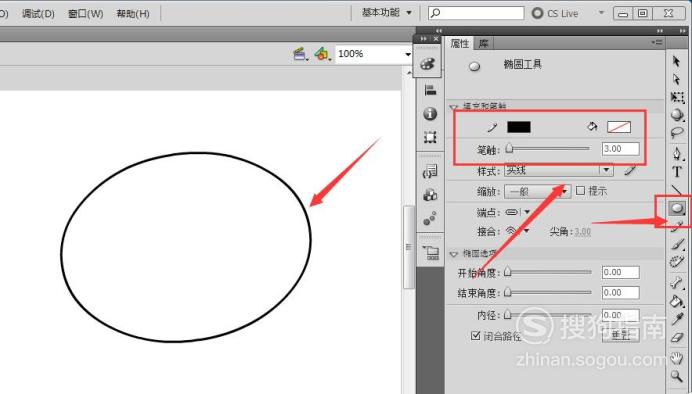Screen dimensions: 692x394
Task: Open the 窗口(W) menu
Action: point(86,14)
